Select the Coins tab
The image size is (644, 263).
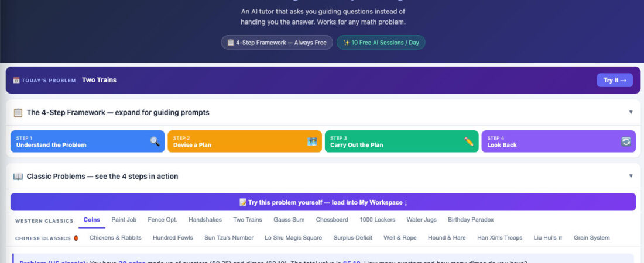(x=91, y=220)
